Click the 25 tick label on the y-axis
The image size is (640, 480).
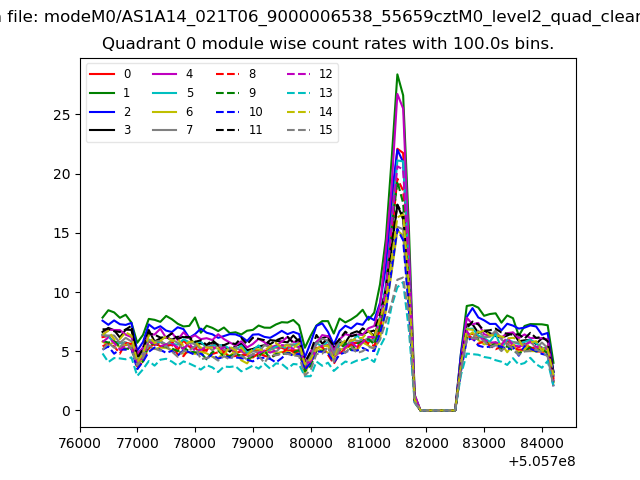pos(61,115)
